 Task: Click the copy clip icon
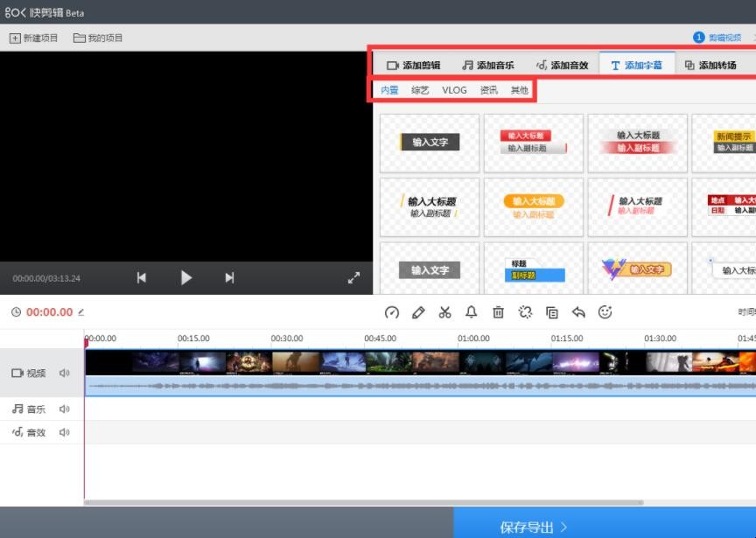(x=552, y=312)
